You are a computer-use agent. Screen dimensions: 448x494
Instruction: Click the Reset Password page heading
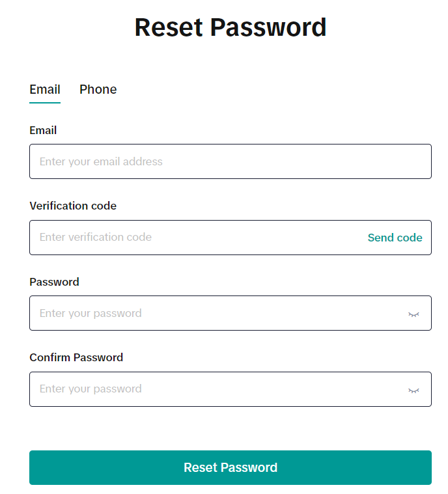[231, 27]
